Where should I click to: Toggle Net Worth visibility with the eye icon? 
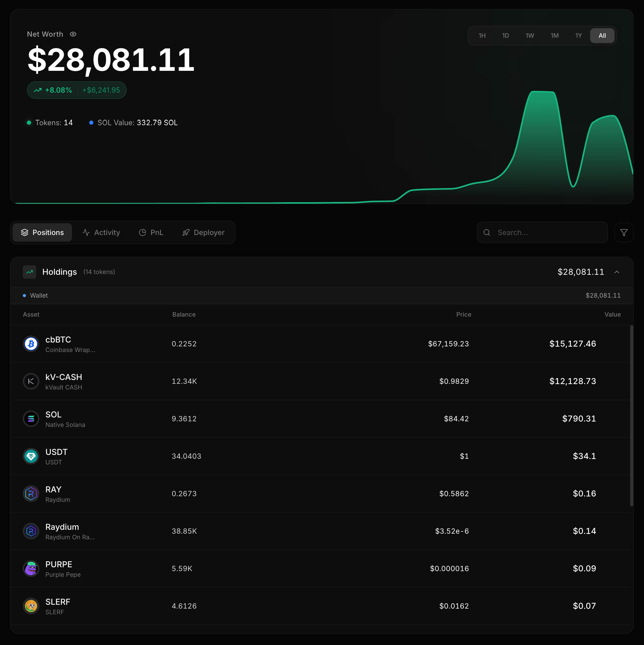tap(73, 34)
